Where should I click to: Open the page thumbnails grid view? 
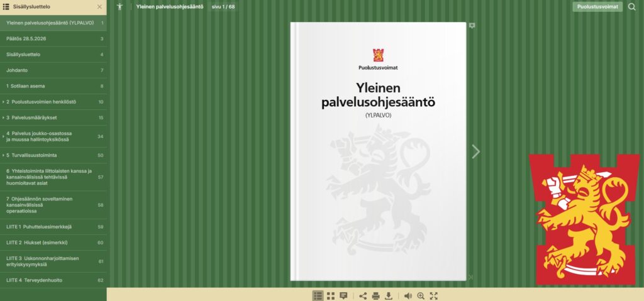(x=331, y=296)
